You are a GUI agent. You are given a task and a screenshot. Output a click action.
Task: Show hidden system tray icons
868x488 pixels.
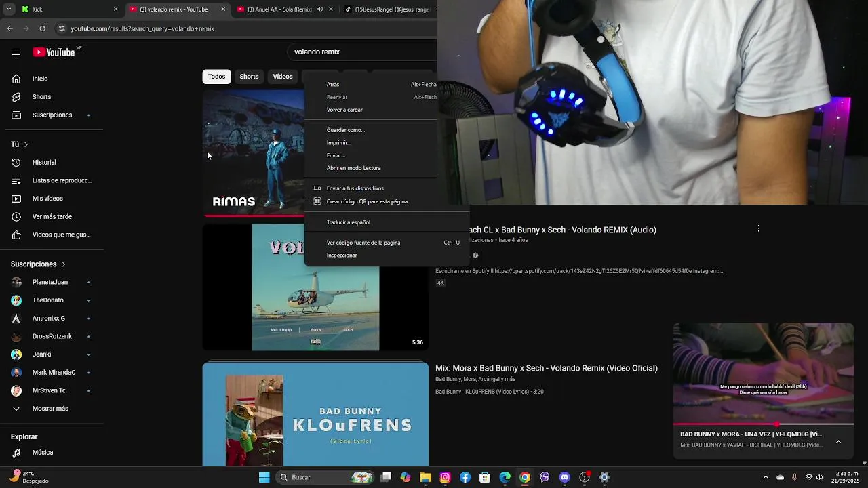click(x=766, y=477)
